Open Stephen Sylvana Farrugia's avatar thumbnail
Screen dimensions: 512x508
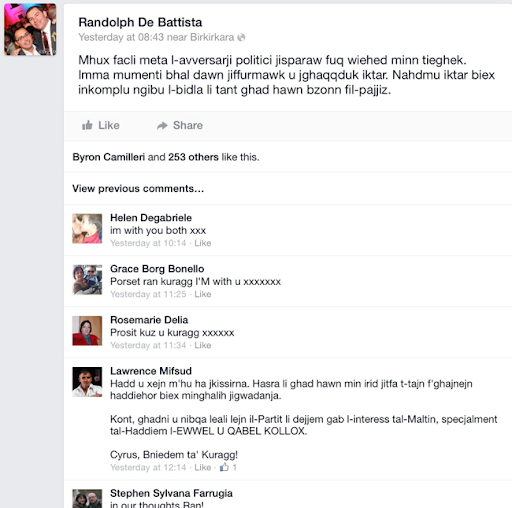point(87,499)
